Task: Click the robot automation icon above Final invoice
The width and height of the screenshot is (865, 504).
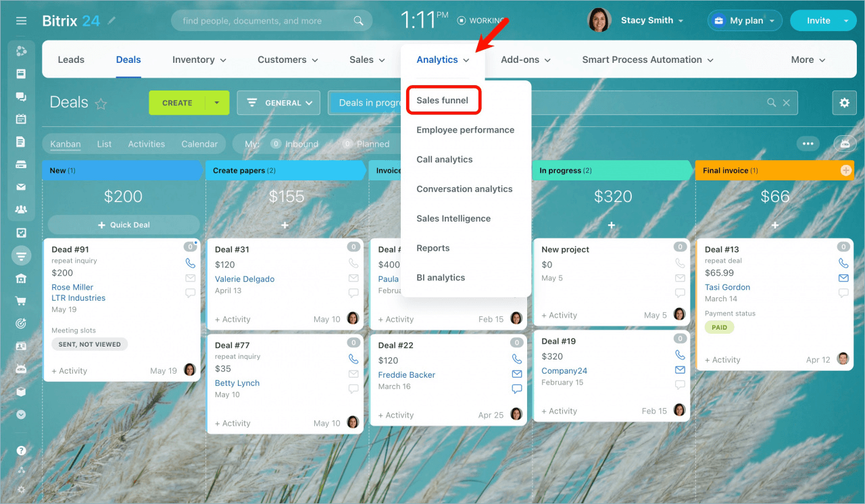Action: [x=845, y=143]
